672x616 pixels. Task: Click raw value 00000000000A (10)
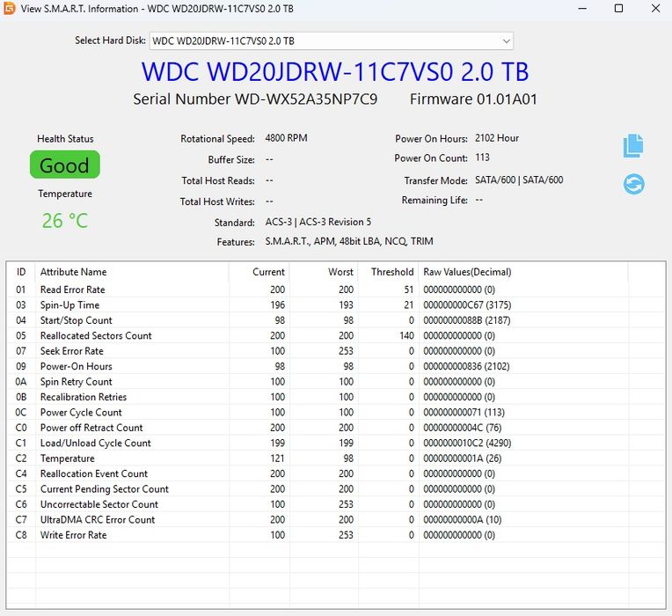tap(463, 519)
